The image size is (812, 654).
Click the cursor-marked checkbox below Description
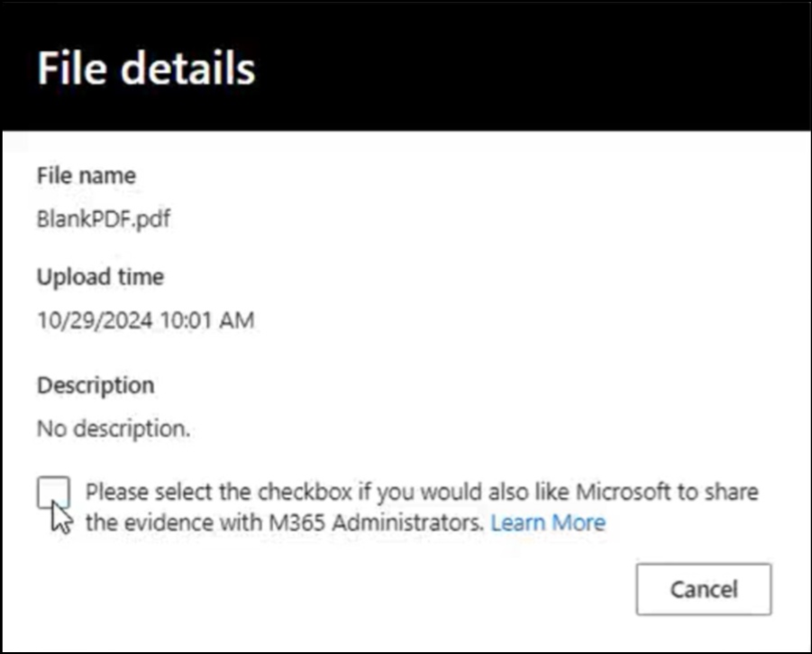(x=56, y=493)
